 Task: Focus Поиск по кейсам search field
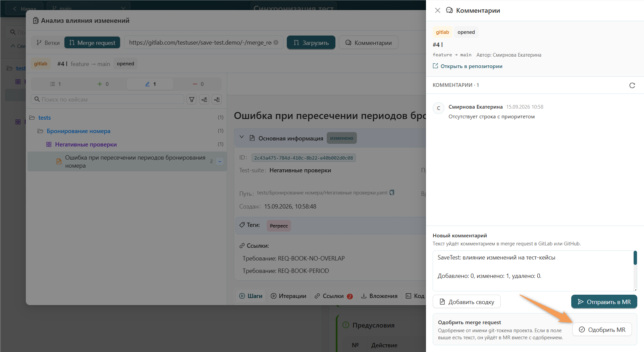click(x=107, y=99)
